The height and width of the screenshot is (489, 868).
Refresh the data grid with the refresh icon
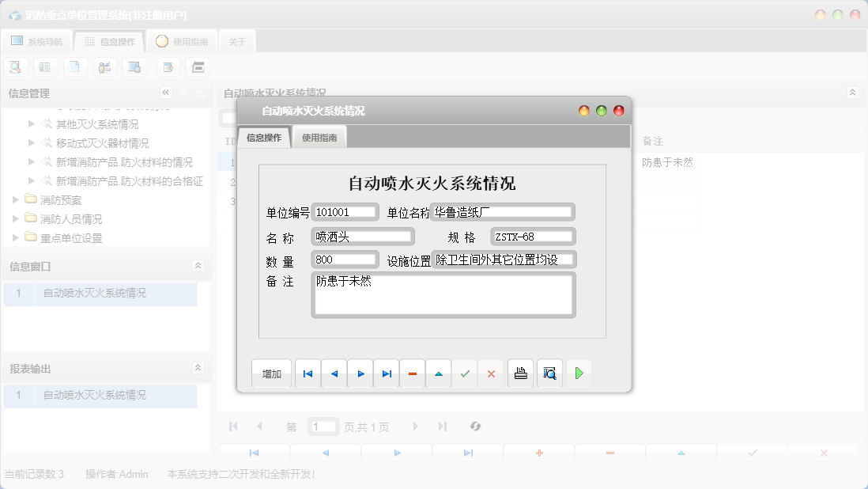[x=475, y=426]
